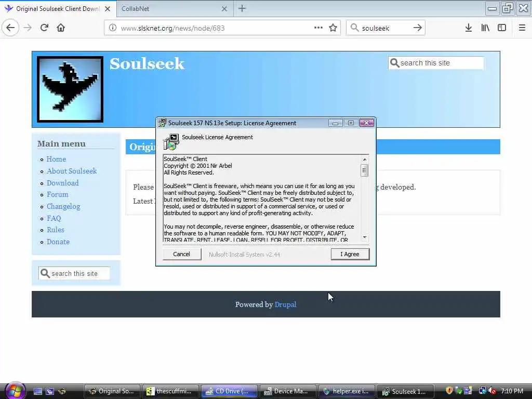Click license text scrollbar up arrow
Screen dimensions: 532x399
pos(364,159)
